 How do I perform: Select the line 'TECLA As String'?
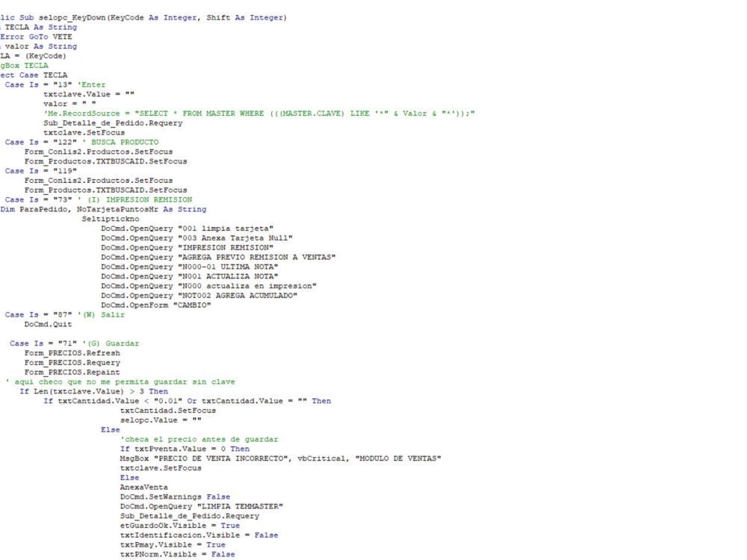tap(39, 27)
